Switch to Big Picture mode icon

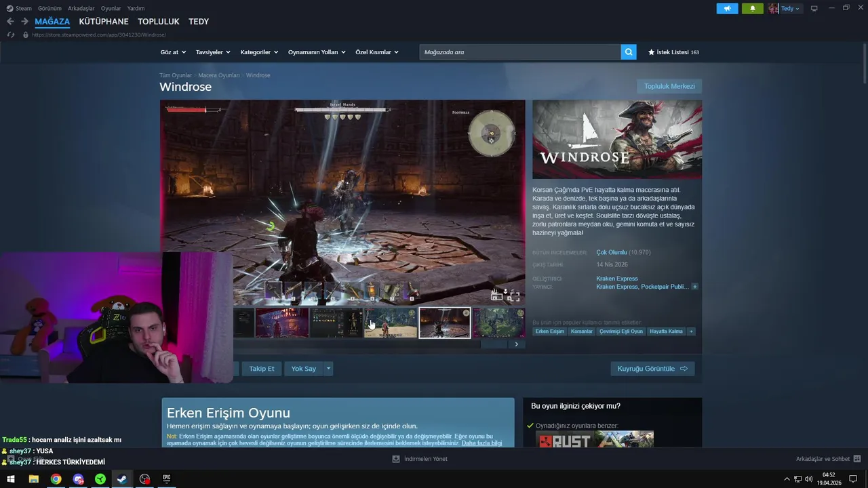click(814, 9)
